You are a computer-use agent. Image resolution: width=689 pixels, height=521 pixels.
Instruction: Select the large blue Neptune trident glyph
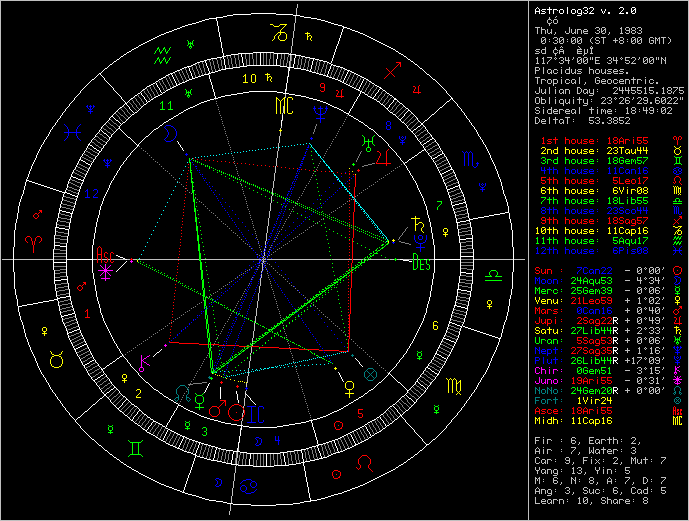point(320,114)
